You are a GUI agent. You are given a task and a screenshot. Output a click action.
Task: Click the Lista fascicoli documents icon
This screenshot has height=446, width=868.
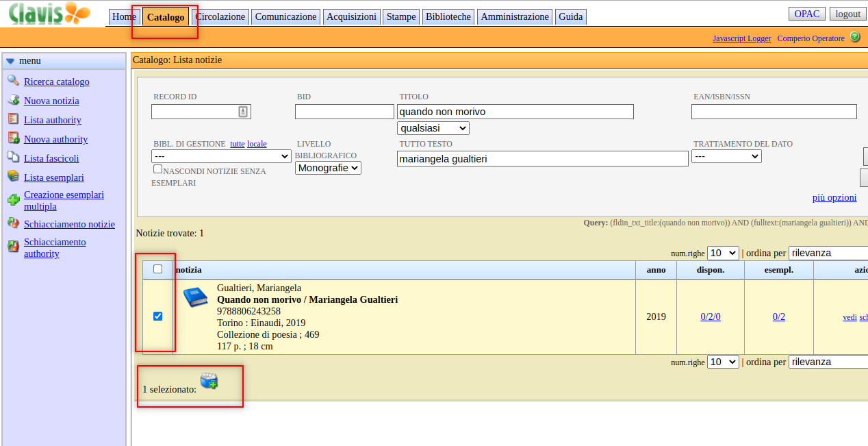click(13, 158)
